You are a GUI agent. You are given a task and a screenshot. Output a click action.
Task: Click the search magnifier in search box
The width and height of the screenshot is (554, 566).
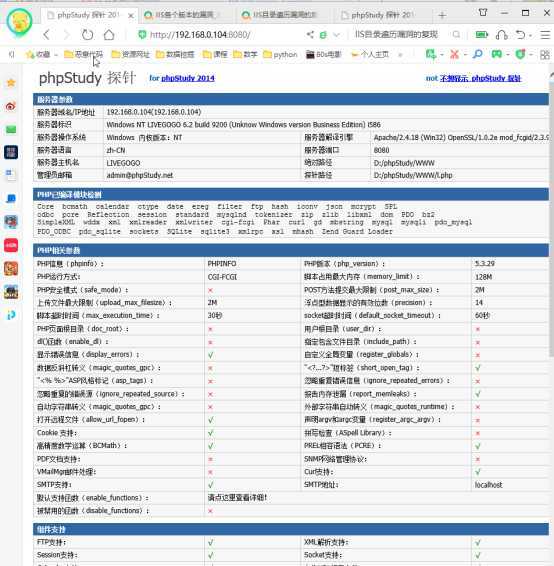tap(456, 35)
